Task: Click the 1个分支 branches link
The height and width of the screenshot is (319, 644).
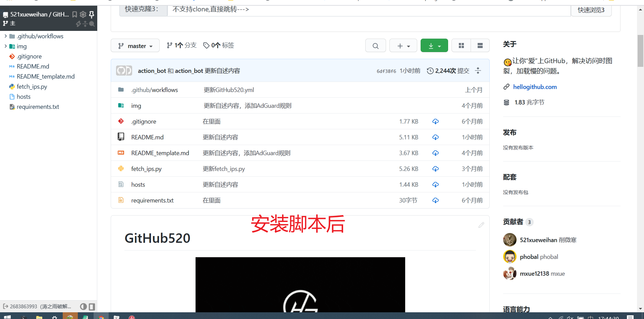Action: 181,45
